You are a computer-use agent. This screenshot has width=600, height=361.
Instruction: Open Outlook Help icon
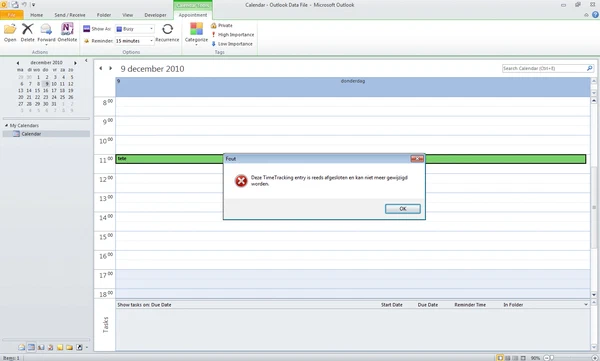pos(595,15)
